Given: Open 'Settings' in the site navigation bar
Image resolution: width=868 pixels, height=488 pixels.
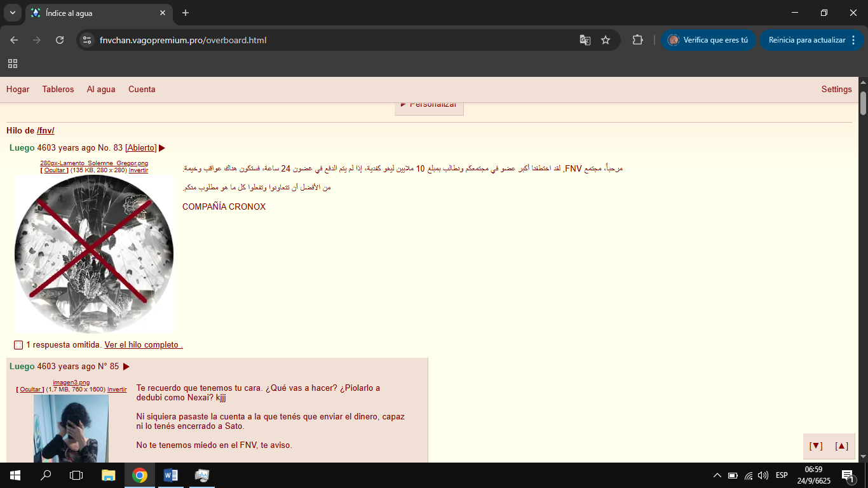Looking at the screenshot, I should tap(836, 90).
